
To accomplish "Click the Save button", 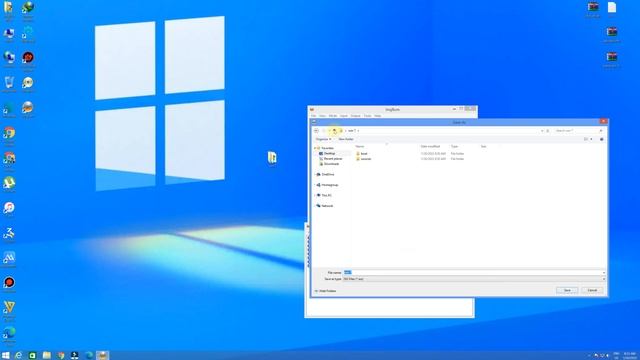I will click(x=567, y=290).
